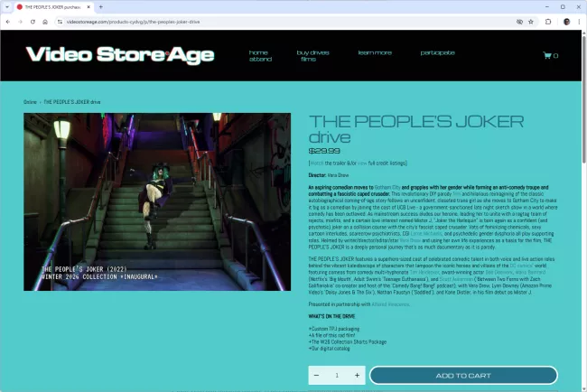The image size is (587, 392).
Task: Click the Video Store Age logo
Action: 120,55
